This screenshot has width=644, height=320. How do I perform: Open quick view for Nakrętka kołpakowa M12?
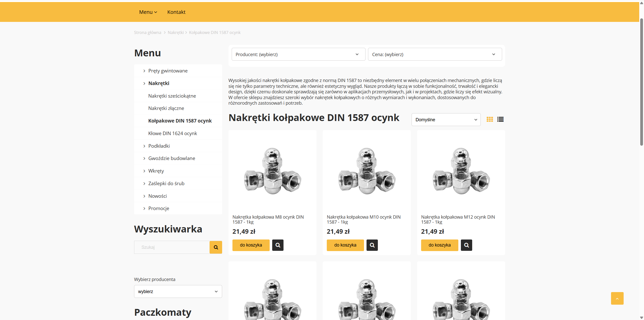(466, 245)
